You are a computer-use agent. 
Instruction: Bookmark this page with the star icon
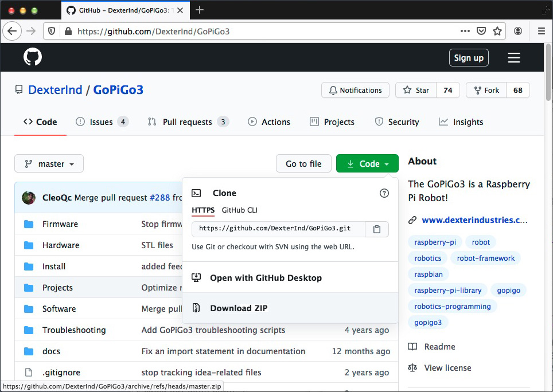pos(497,31)
